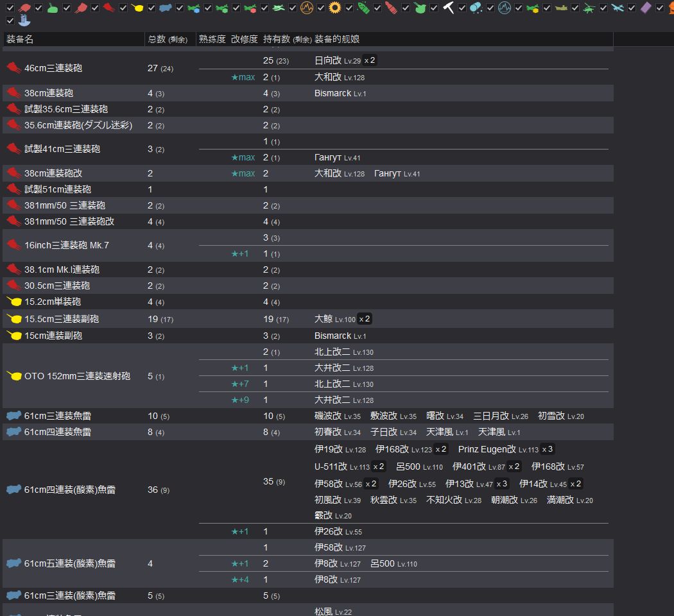Viewport: 674px width, 616px height.
Task: Click 伊401改 Lv.87 ship entry
Action: (478, 466)
